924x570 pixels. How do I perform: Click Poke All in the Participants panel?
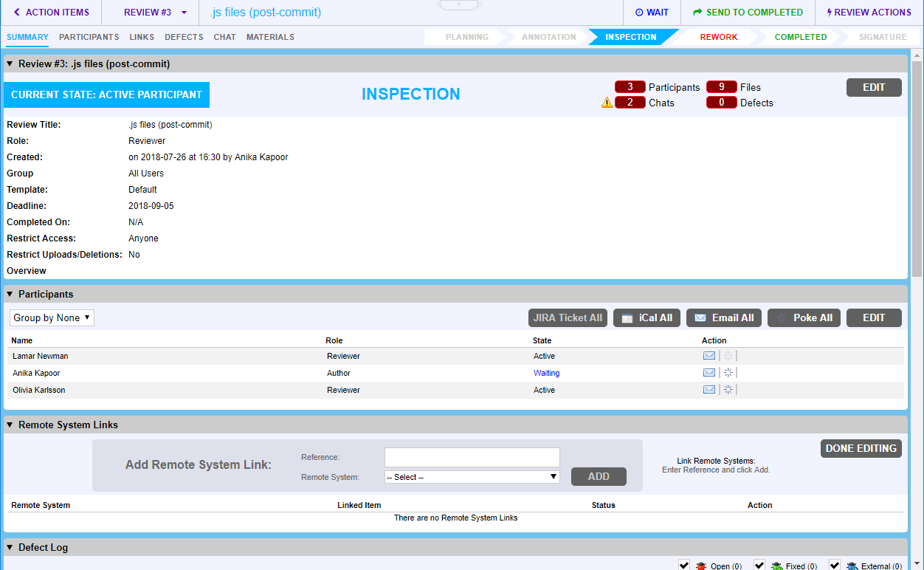tap(804, 317)
